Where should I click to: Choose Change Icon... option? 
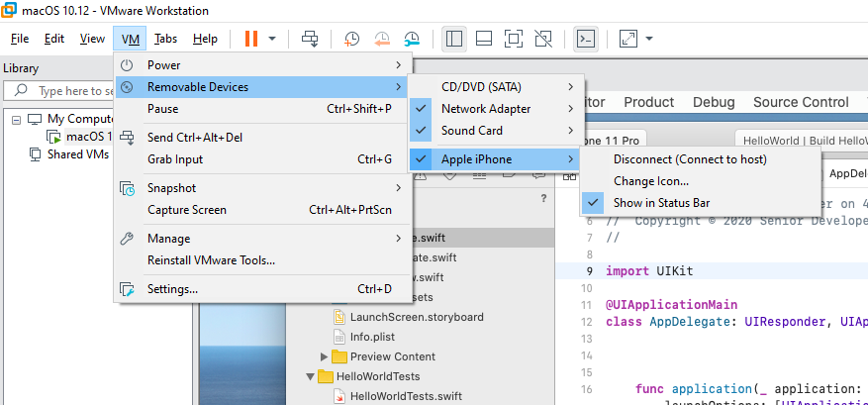701,181
